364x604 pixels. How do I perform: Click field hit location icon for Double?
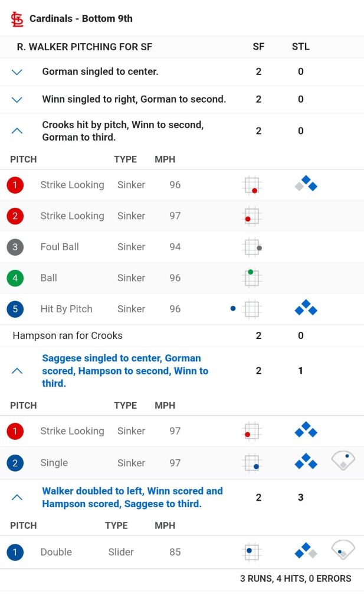pyautogui.click(x=343, y=551)
